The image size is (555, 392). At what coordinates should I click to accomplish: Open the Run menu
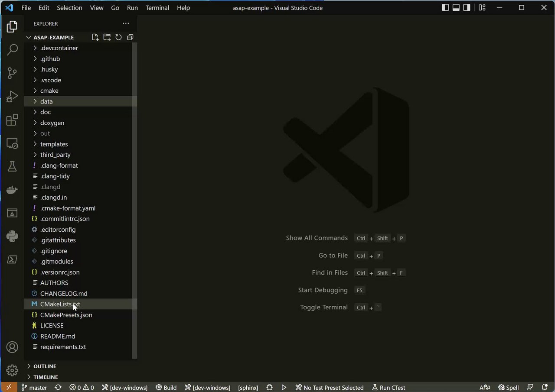tap(132, 8)
